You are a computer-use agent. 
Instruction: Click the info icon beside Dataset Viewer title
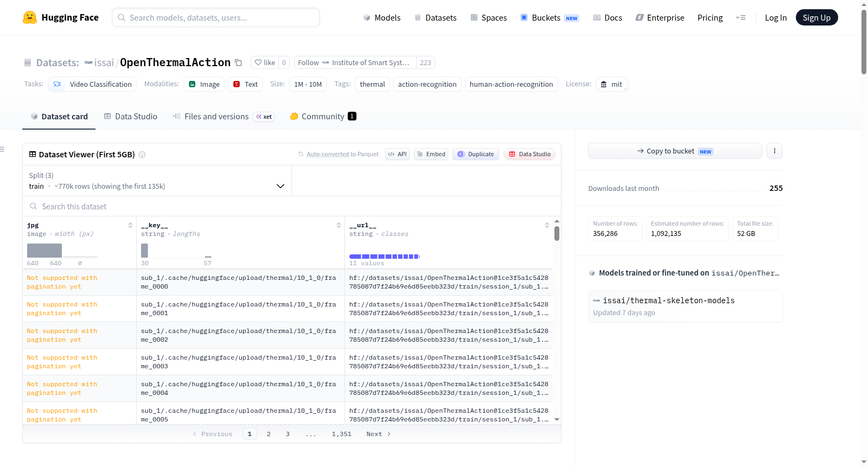(x=142, y=155)
